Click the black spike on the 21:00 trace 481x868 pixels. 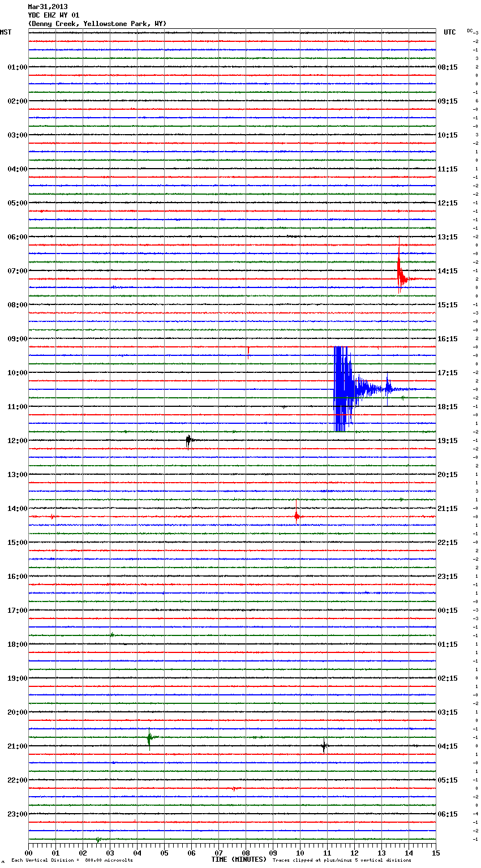point(324,746)
